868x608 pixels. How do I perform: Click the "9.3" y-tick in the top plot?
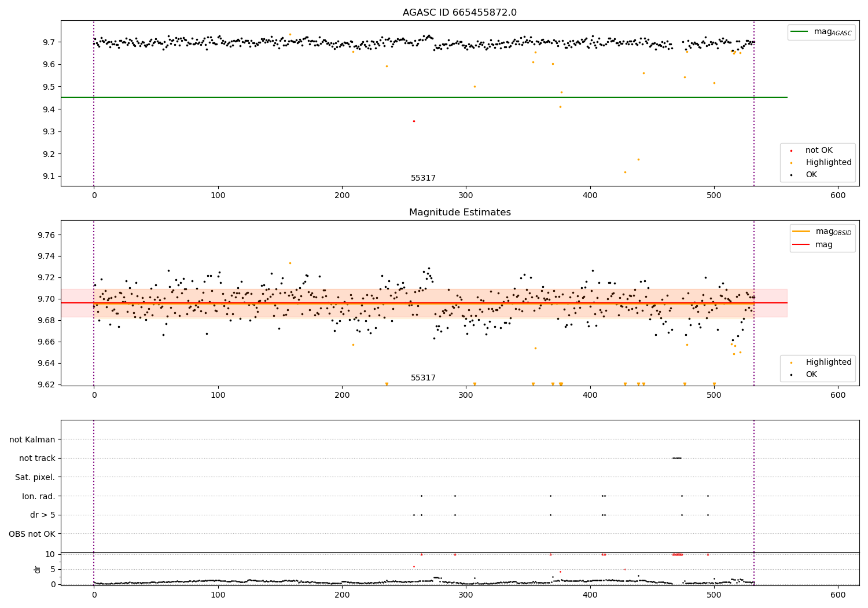coord(49,132)
